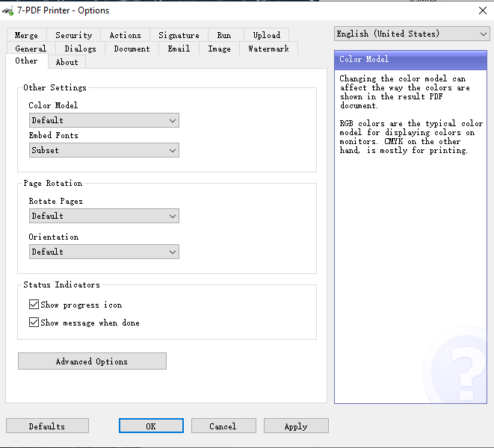Screen dimensions: 494x448
Task: Apply the current settings
Action: [296, 426]
